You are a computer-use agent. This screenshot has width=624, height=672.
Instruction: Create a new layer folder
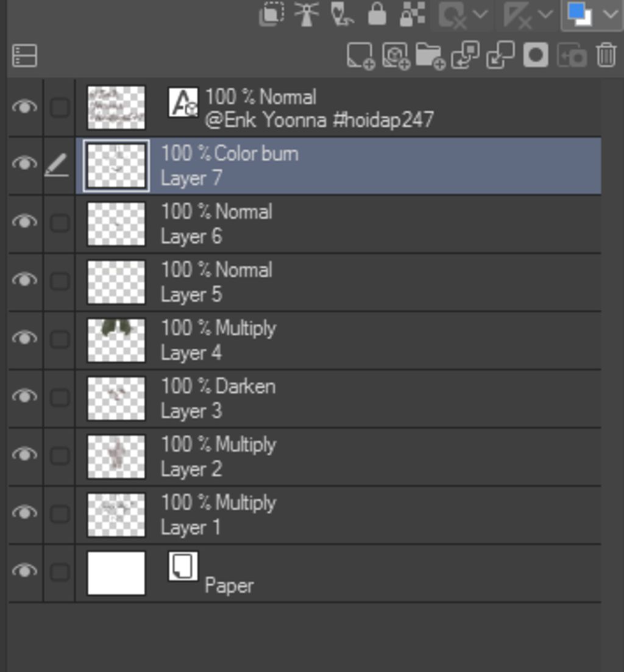(x=430, y=56)
